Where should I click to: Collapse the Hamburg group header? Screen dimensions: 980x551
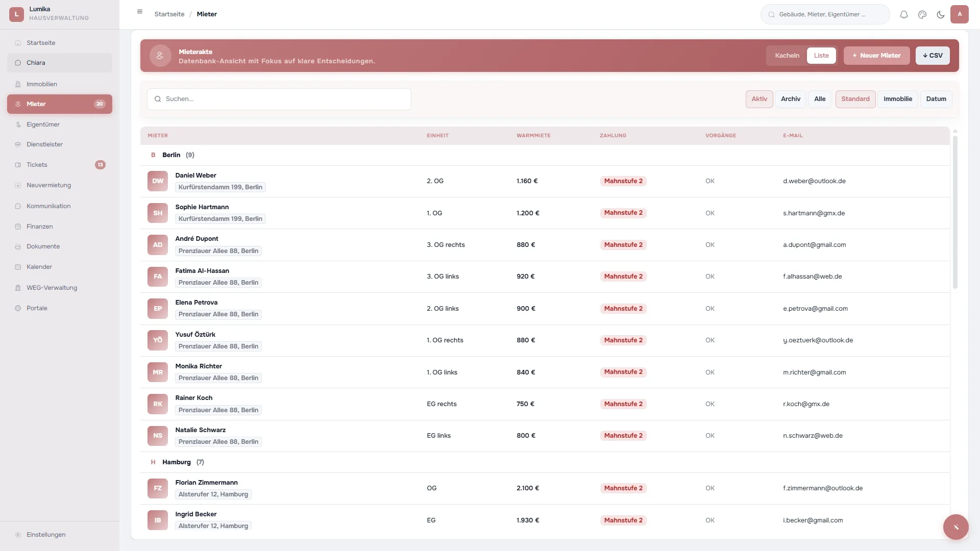click(x=177, y=462)
